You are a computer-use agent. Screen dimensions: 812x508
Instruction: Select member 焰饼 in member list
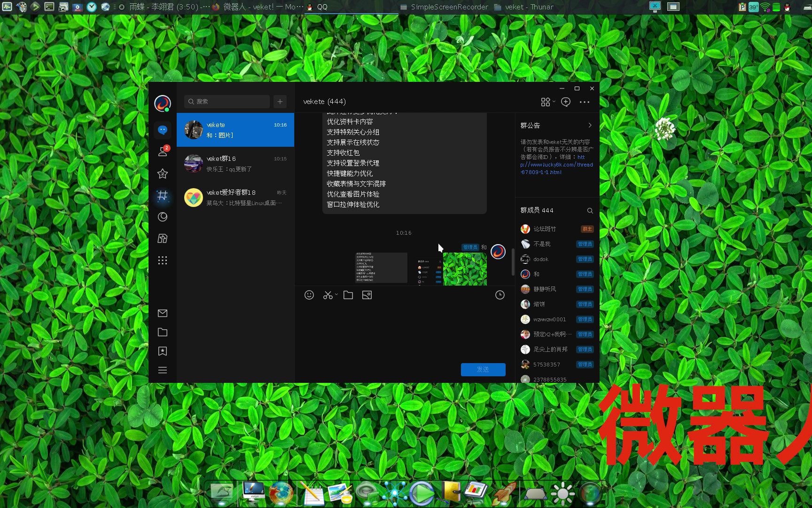(557, 304)
